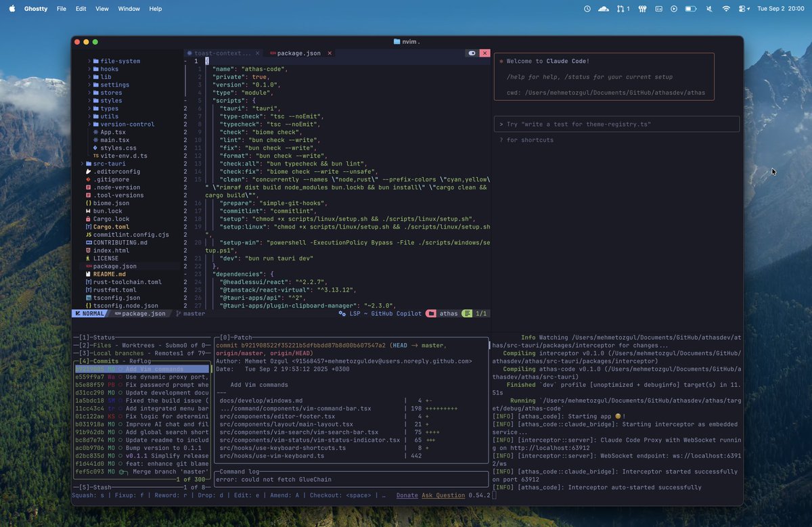The height and width of the screenshot is (527, 812).
Task: Click the master git branch in statusline
Action: pos(190,314)
